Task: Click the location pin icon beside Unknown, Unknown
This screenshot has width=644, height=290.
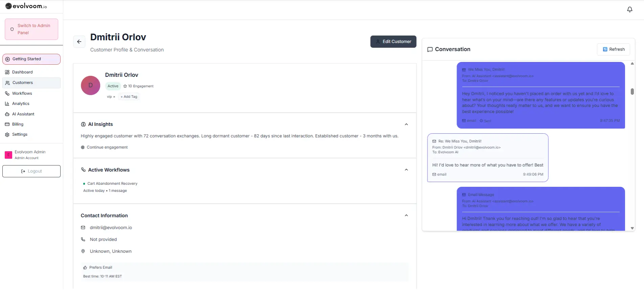Action: click(83, 251)
